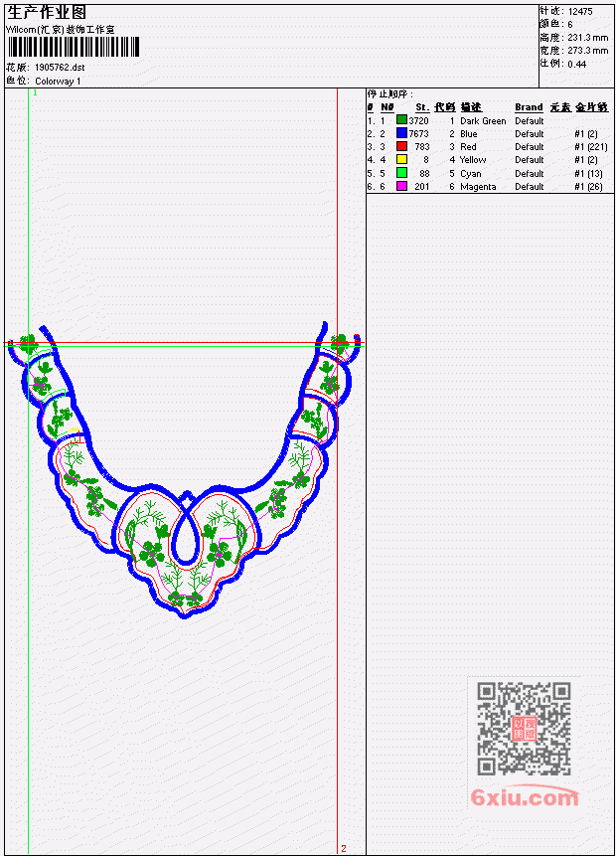Click the 'St.' column header
The width and height of the screenshot is (616, 856).
tap(422, 107)
